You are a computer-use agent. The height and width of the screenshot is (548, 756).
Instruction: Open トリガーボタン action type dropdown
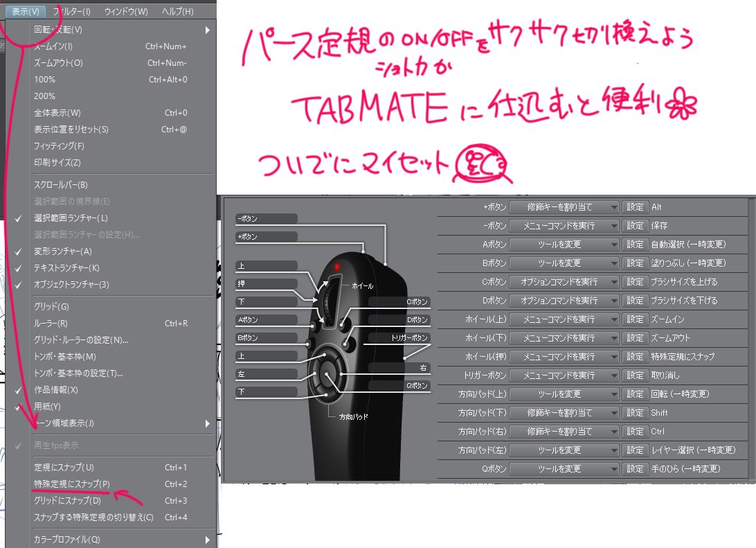(564, 375)
